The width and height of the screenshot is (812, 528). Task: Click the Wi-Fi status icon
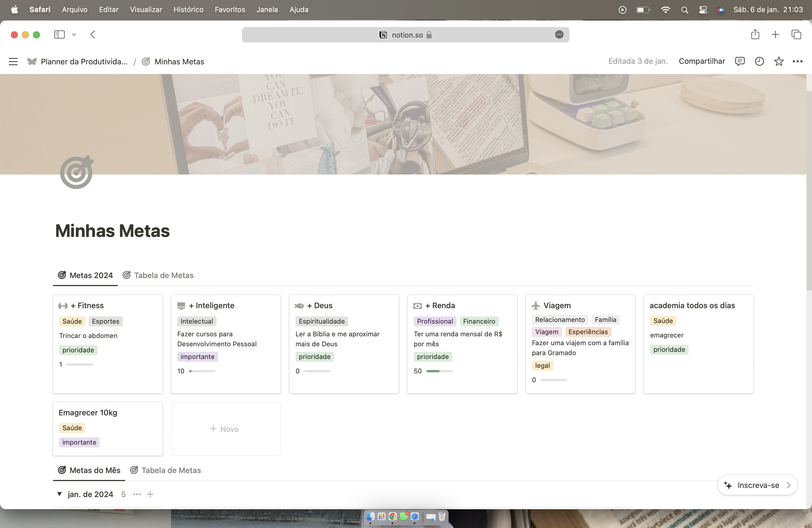[665, 10]
